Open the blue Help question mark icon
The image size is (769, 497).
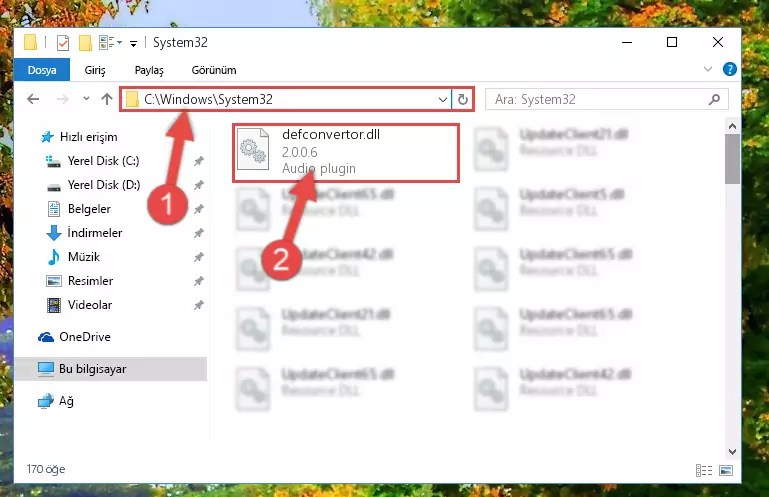point(730,69)
